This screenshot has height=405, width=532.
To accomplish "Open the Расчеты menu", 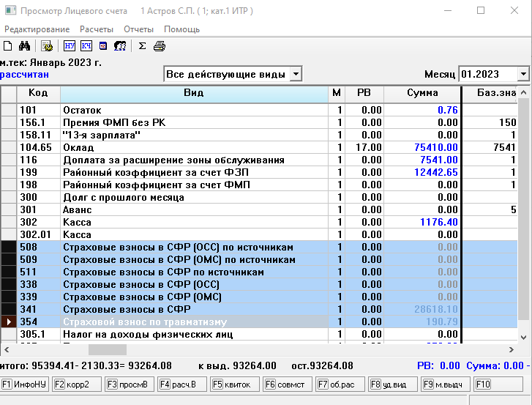I will pyautogui.click(x=97, y=29).
